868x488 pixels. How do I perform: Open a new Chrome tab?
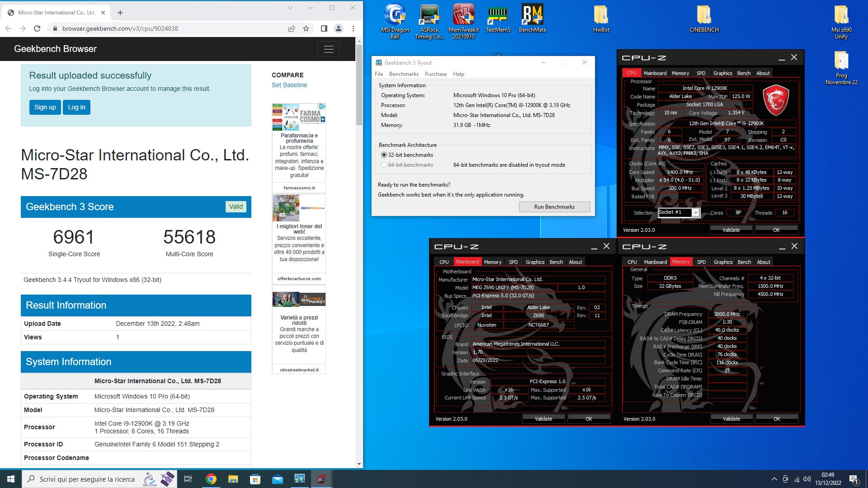pos(120,13)
